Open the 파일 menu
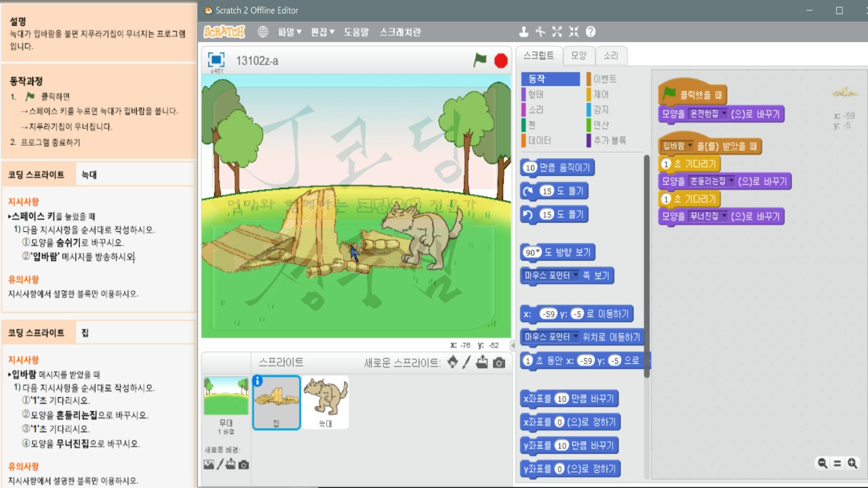 point(289,31)
